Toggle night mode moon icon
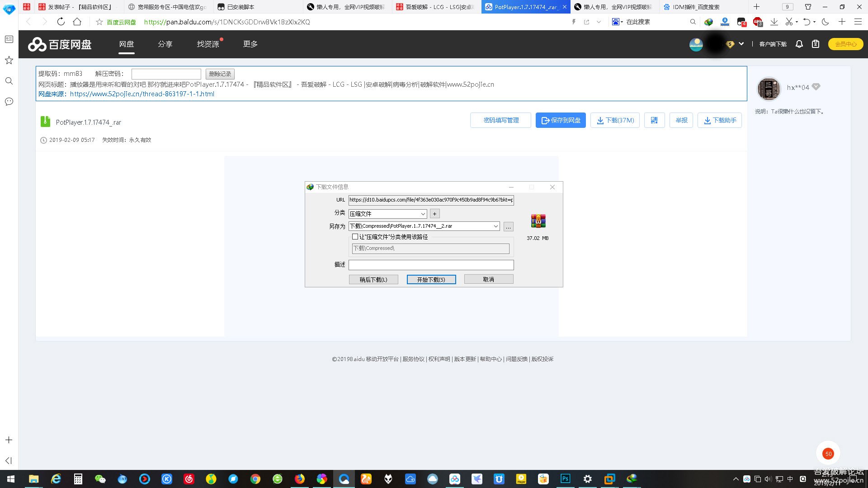The image size is (868, 488). click(825, 22)
